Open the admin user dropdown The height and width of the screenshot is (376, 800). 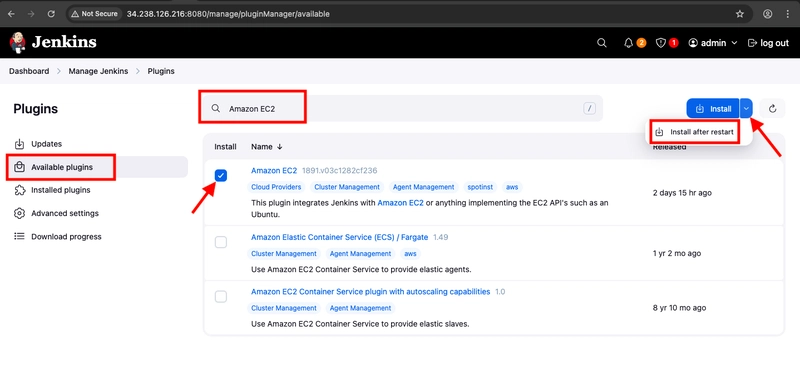713,43
